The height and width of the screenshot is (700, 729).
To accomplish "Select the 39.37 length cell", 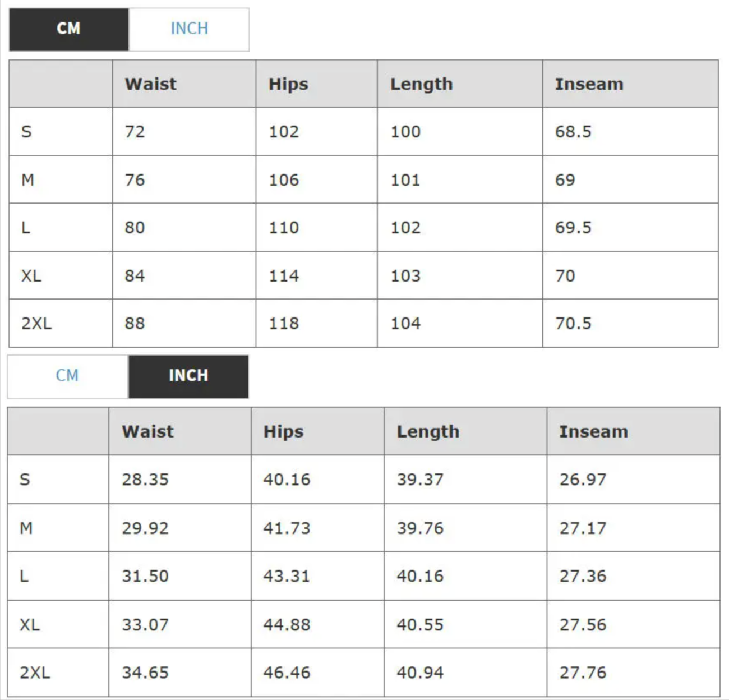I will click(x=420, y=480).
